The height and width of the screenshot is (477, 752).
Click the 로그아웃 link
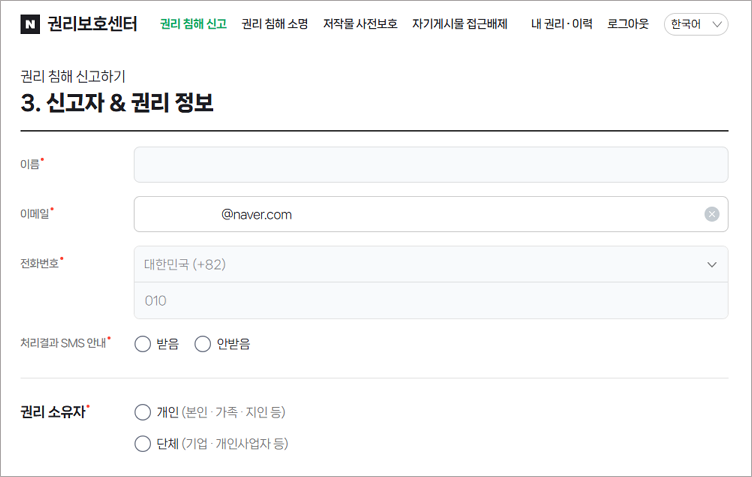coord(627,24)
